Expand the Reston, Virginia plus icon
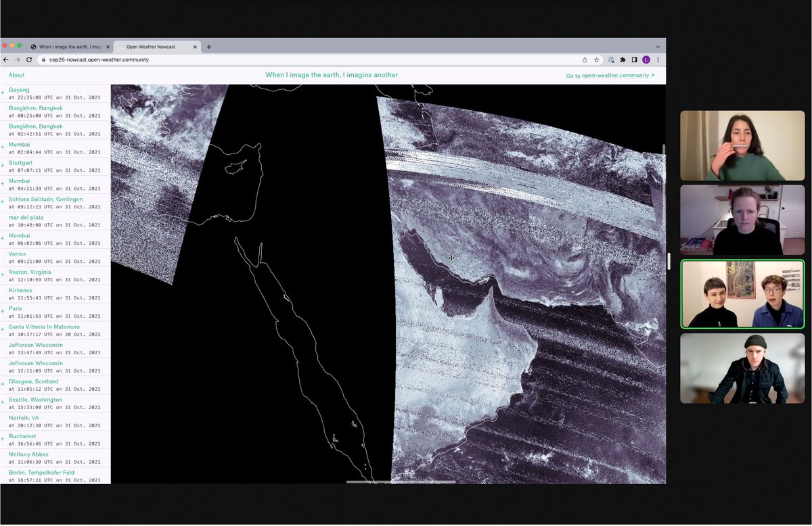 (3, 276)
